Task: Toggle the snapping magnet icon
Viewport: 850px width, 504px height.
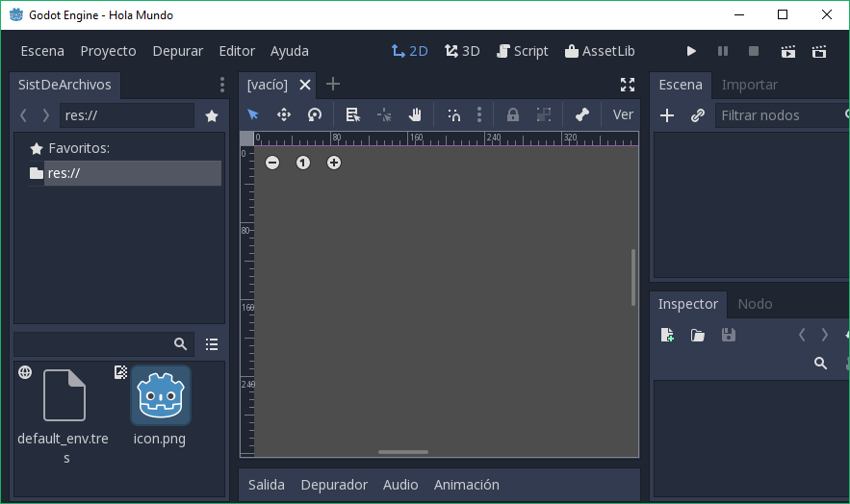Action: pos(453,114)
